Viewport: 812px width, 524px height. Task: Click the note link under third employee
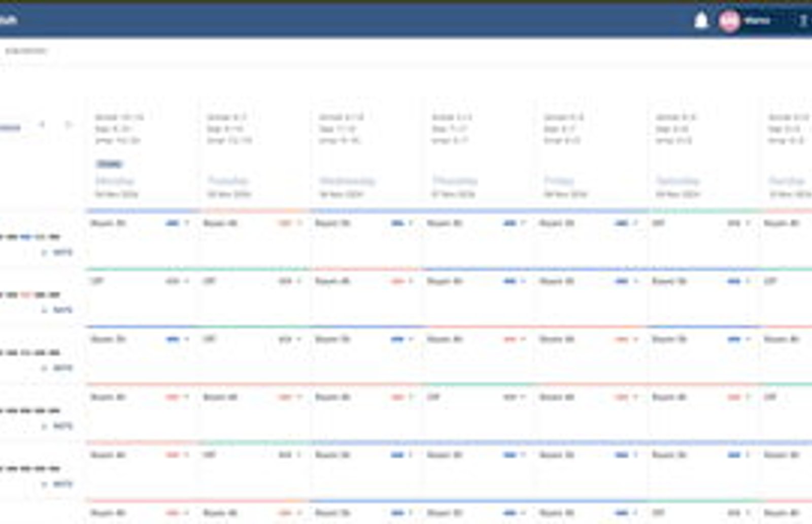[x=63, y=368]
